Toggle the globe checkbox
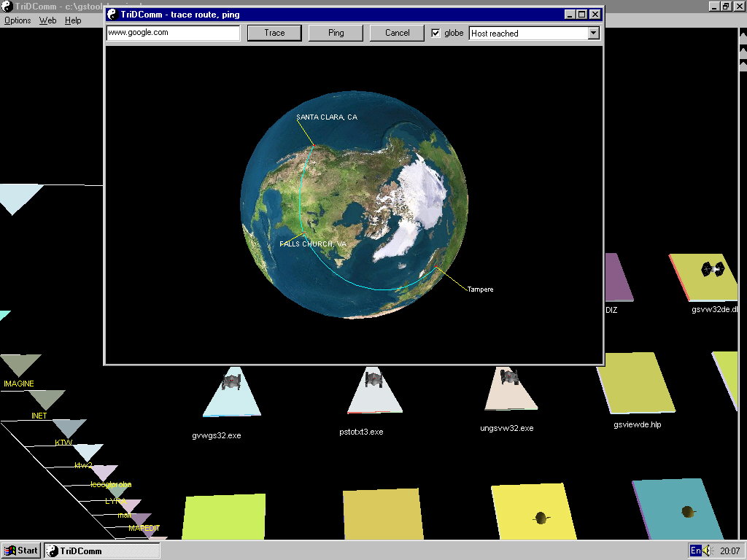This screenshot has width=747, height=560. coord(436,33)
